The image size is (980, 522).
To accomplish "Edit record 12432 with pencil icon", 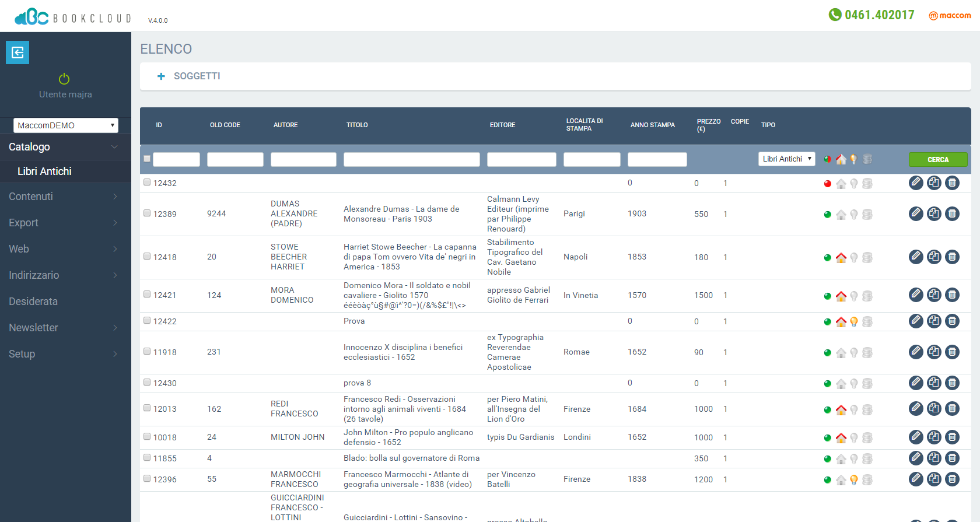I will click(x=916, y=183).
